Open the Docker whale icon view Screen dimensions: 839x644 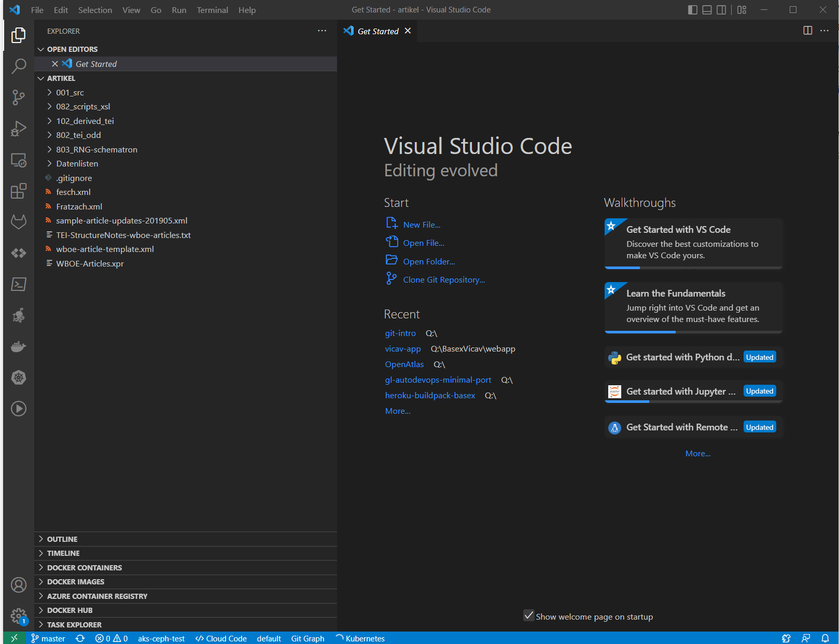coord(19,346)
